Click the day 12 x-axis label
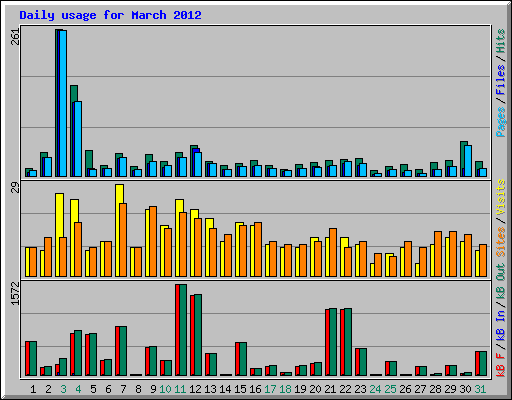Image resolution: width=512 pixels, height=400 pixels. pos(195,389)
